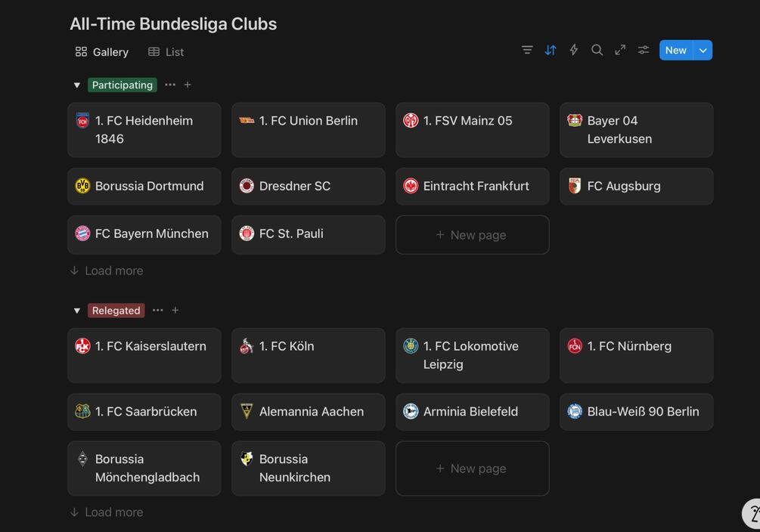Click the green Participating group tag
The height and width of the screenshot is (532, 760).
coord(123,85)
